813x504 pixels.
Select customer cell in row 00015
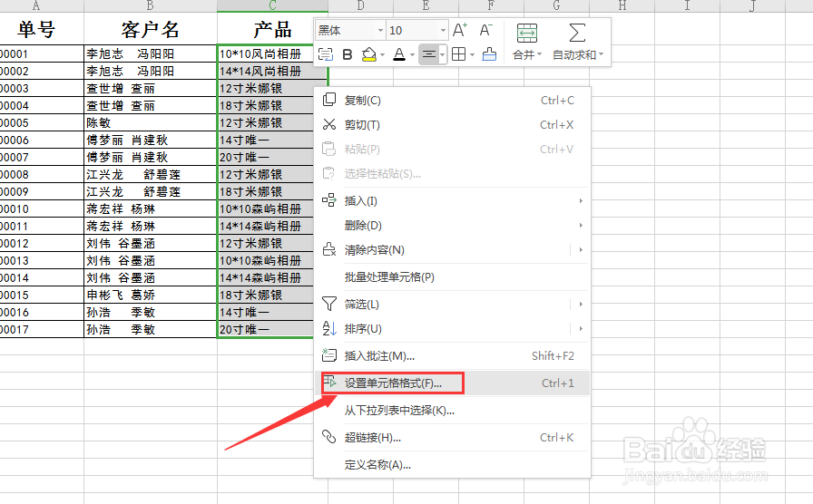point(151,295)
